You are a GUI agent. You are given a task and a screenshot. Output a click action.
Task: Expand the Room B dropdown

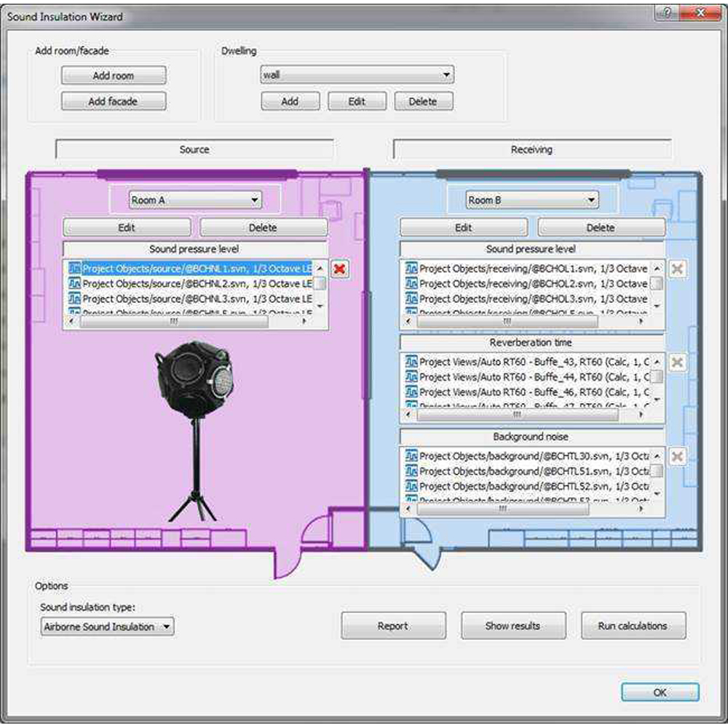(x=531, y=199)
